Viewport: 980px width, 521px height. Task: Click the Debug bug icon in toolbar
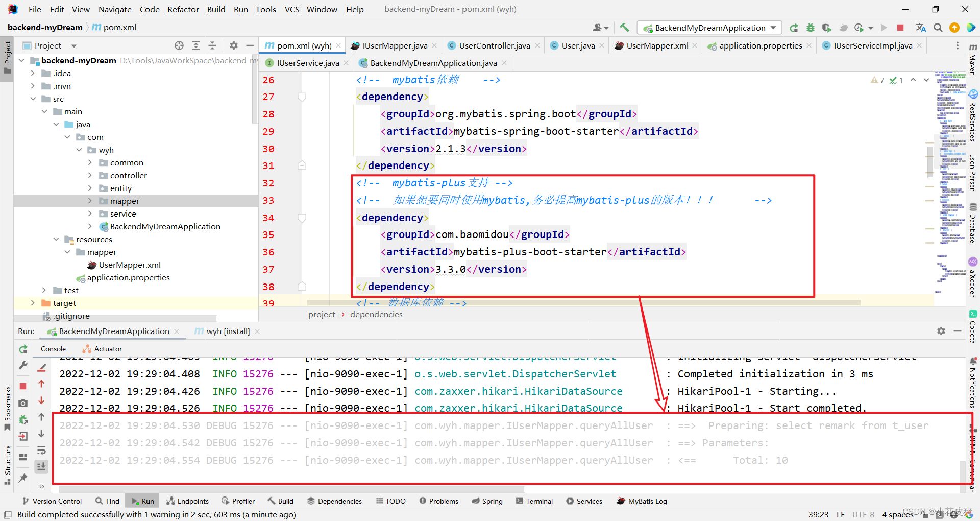(x=810, y=28)
